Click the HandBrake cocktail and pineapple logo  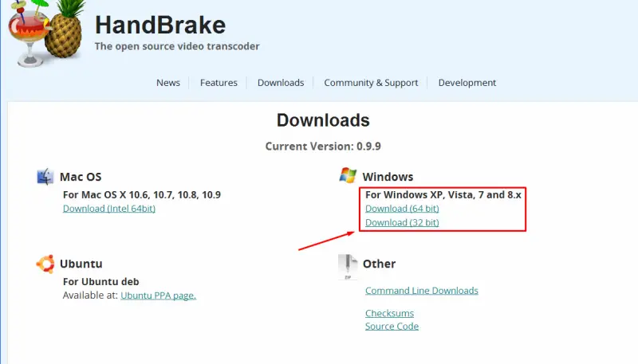pyautogui.click(x=46, y=33)
